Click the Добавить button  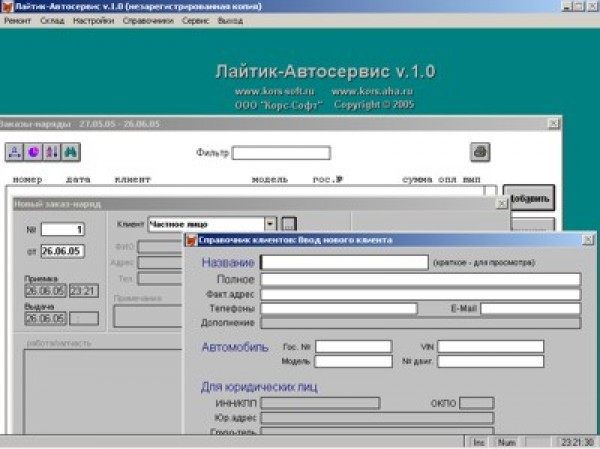coord(529,198)
